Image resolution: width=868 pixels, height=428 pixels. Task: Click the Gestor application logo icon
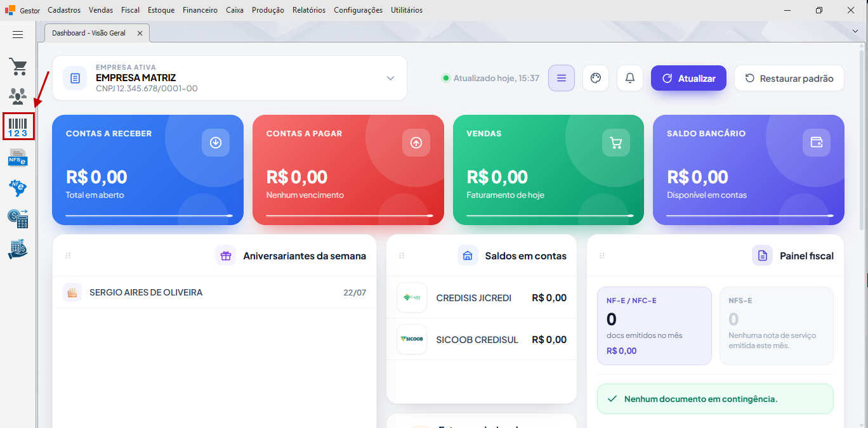pos(10,10)
